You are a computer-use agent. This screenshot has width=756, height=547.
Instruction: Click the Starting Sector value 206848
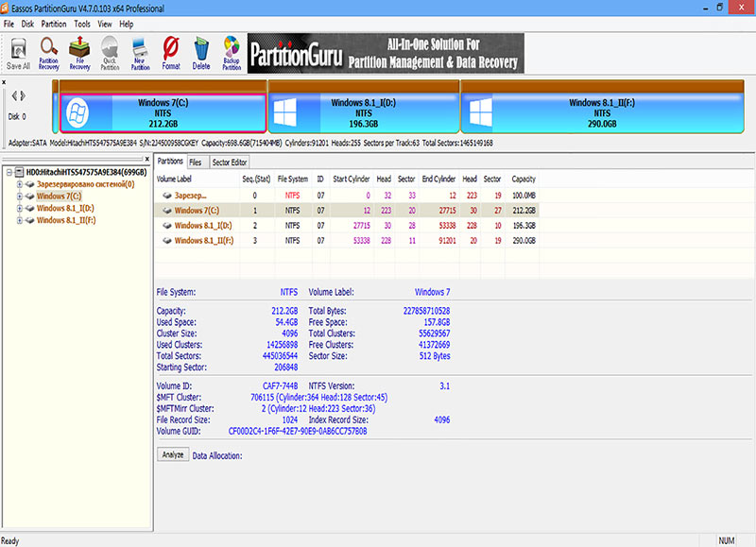[x=286, y=368]
